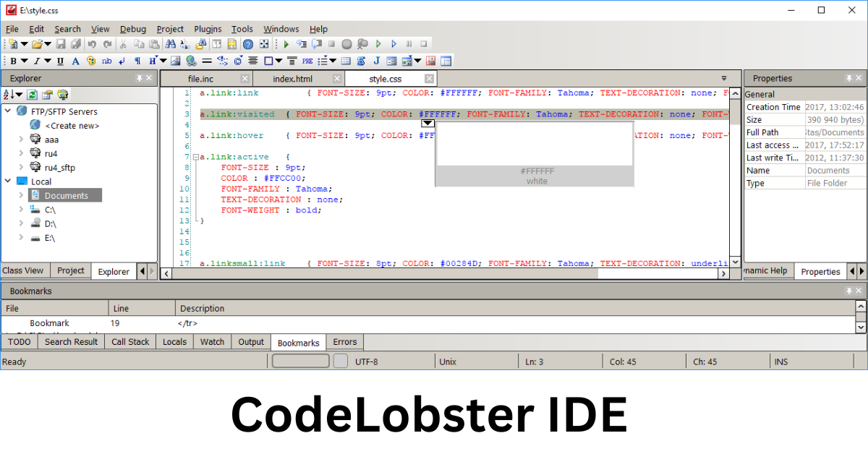This screenshot has width=868, height=454.
Task: Click the Explorer refresh icon
Action: [x=33, y=95]
